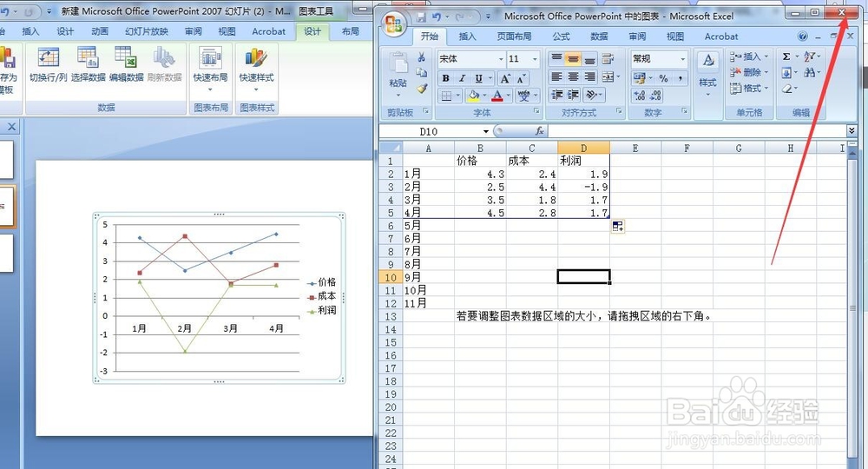
Task: Click Edit Data in PowerPoint ribbon
Action: point(126,65)
